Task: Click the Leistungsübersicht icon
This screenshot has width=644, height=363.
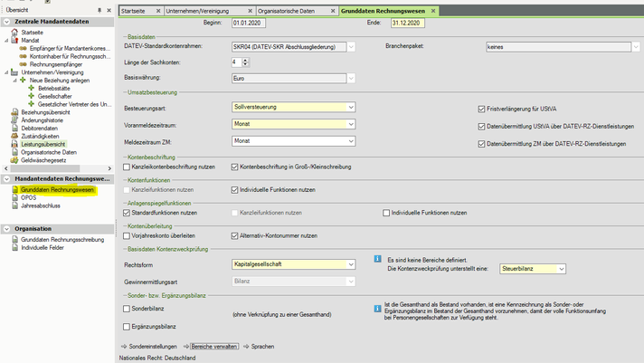Action: [14, 144]
